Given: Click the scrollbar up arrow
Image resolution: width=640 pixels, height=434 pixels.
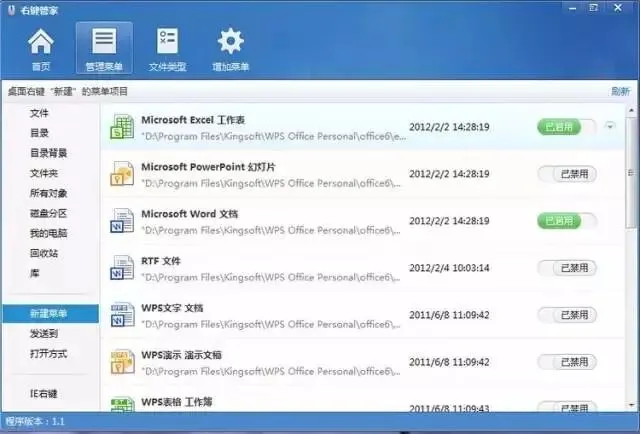Looking at the screenshot, I should click(x=631, y=110).
